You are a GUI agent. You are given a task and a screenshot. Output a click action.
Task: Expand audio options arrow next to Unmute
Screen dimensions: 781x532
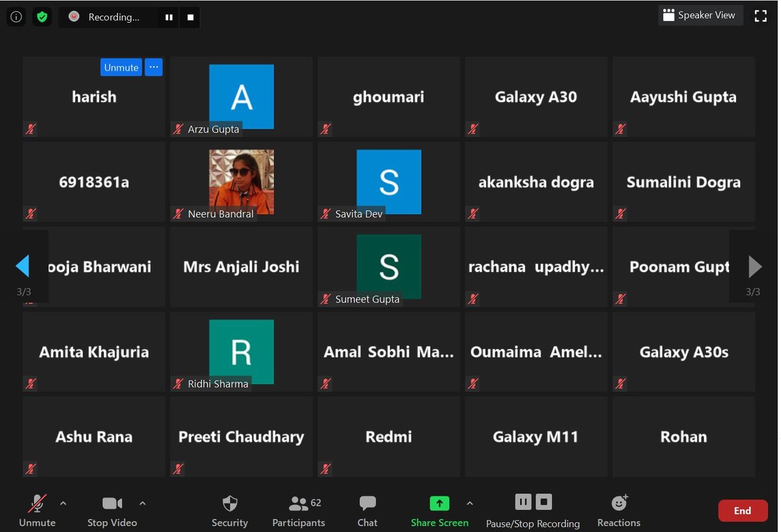click(63, 503)
